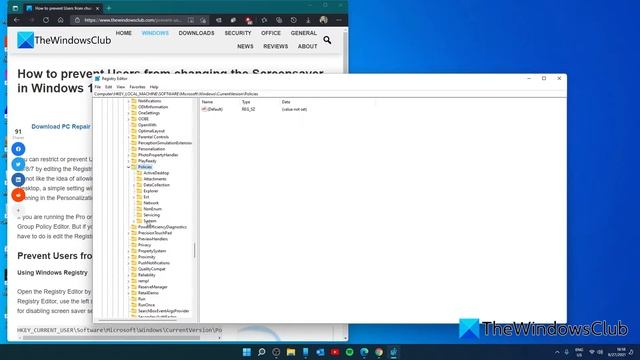Image resolution: width=640 pixels, height=360 pixels.
Task: Open the OFFICE navigation link
Action: [271, 33]
